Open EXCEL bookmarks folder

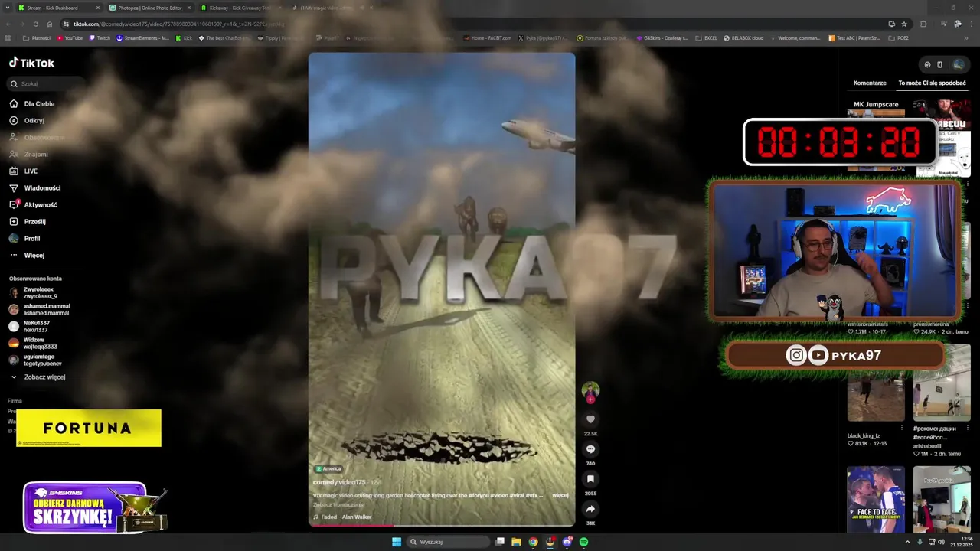707,37
